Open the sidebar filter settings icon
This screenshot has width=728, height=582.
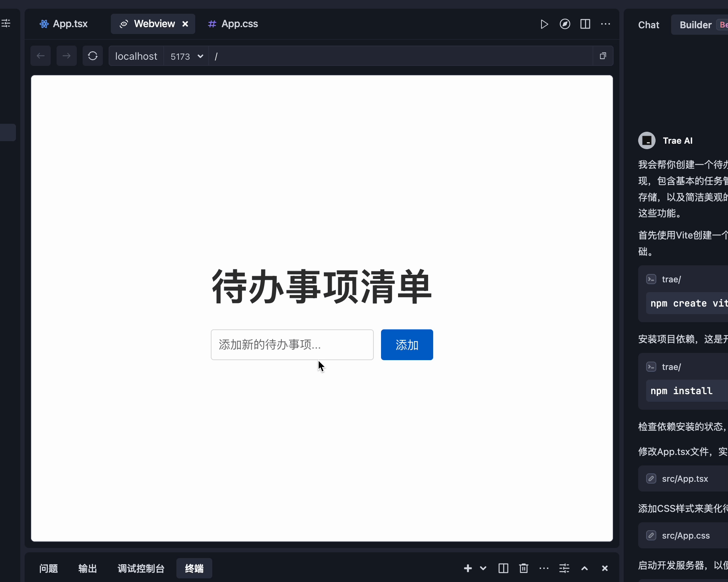click(x=6, y=23)
